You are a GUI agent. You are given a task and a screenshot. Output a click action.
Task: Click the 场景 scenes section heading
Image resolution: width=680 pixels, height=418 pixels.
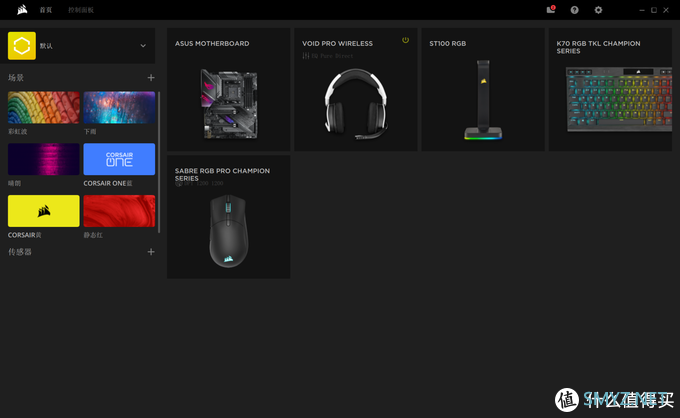pyautogui.click(x=16, y=78)
